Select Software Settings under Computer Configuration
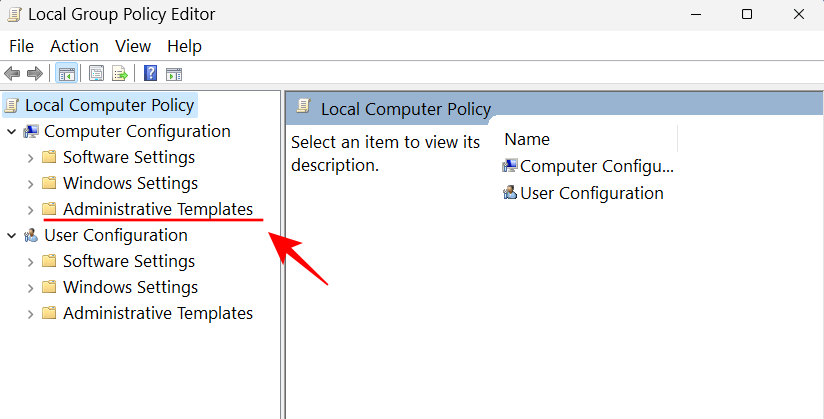This screenshot has width=824, height=419. (x=128, y=158)
